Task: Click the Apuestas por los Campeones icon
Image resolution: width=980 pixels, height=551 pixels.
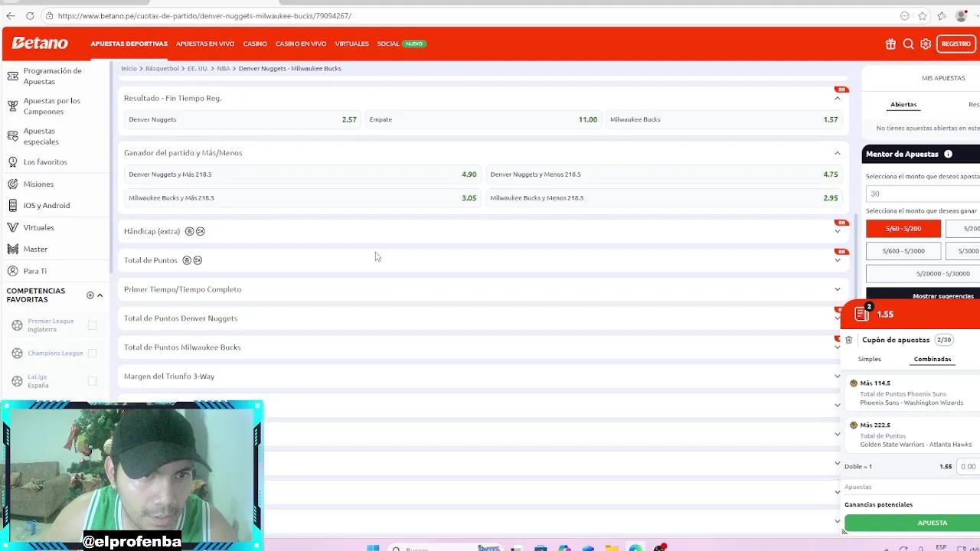Action: 12,106
